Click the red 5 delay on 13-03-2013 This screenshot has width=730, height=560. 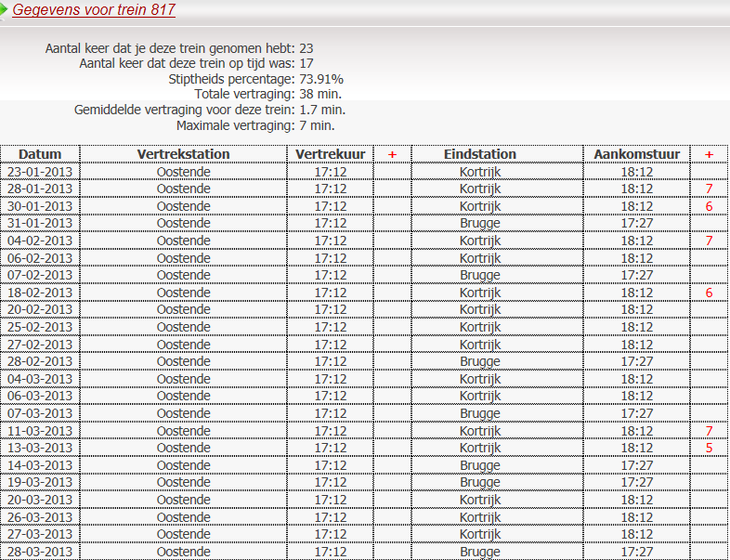[x=709, y=448]
